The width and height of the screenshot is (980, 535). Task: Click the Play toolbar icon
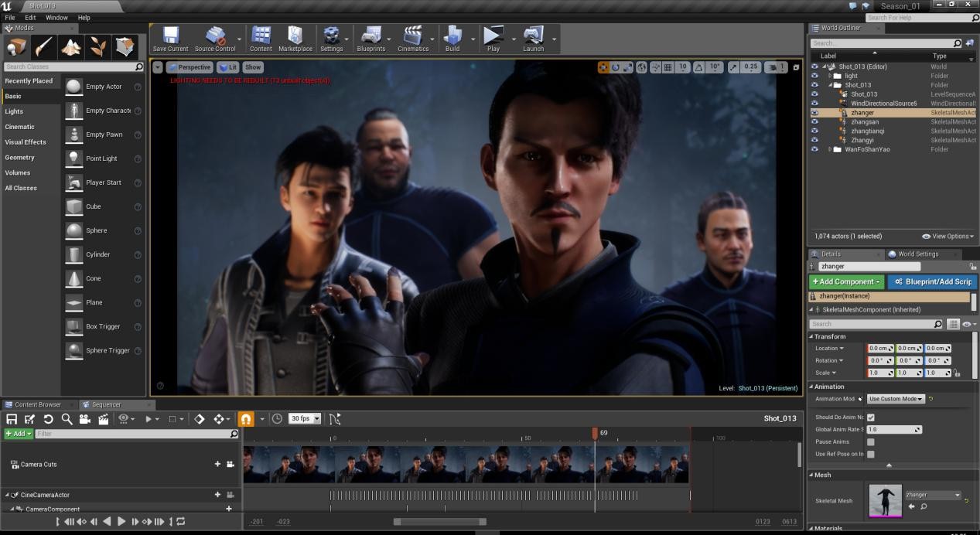493,39
